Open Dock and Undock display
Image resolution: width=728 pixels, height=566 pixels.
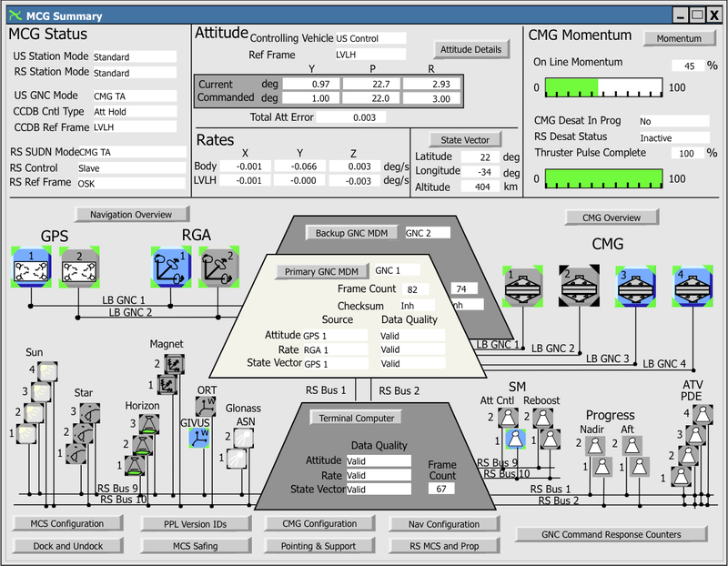pyautogui.click(x=67, y=546)
